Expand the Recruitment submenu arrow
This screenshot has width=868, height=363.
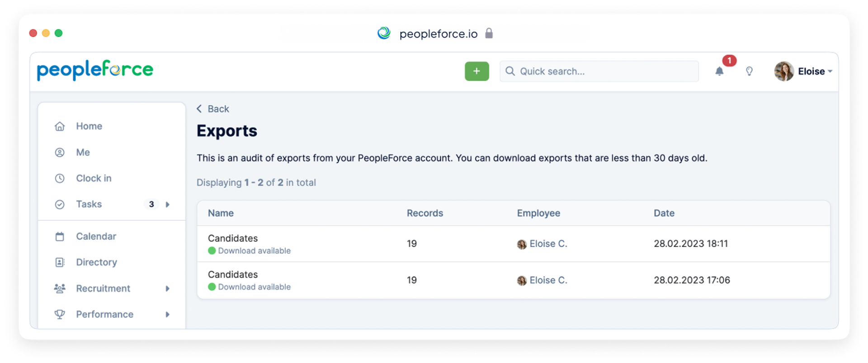(168, 288)
